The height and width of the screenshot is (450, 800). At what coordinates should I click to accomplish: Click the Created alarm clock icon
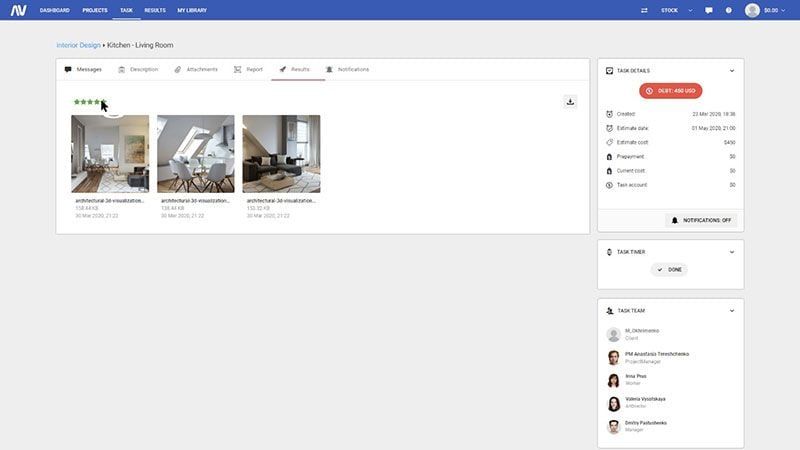[609, 114]
